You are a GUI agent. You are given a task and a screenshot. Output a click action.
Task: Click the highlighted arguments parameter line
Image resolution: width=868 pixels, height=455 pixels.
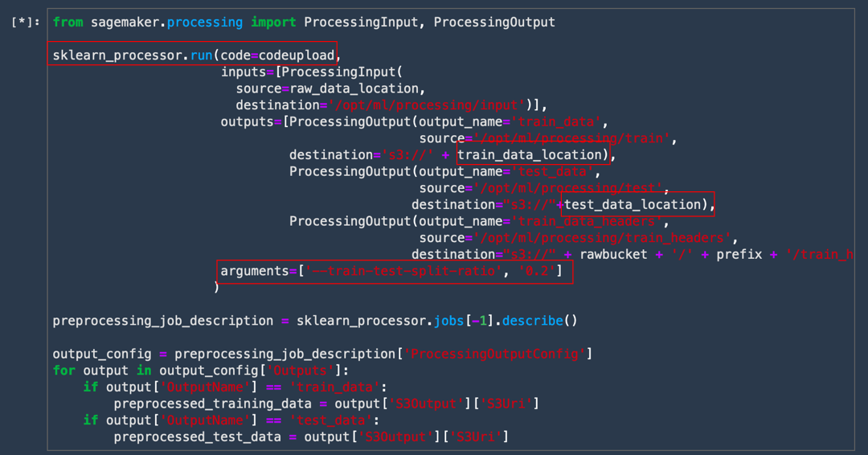394,272
